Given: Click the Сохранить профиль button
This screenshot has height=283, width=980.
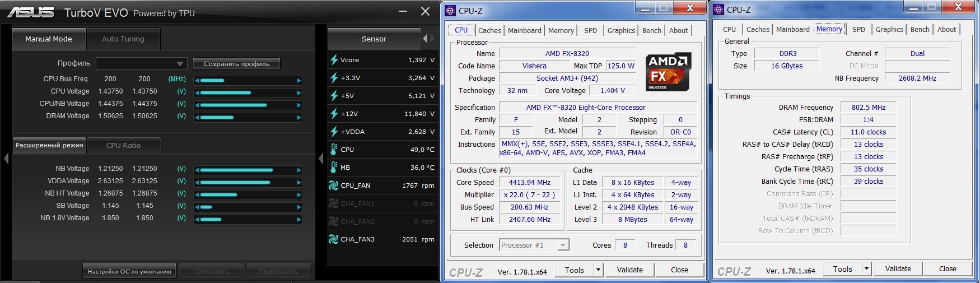Looking at the screenshot, I should point(236,64).
